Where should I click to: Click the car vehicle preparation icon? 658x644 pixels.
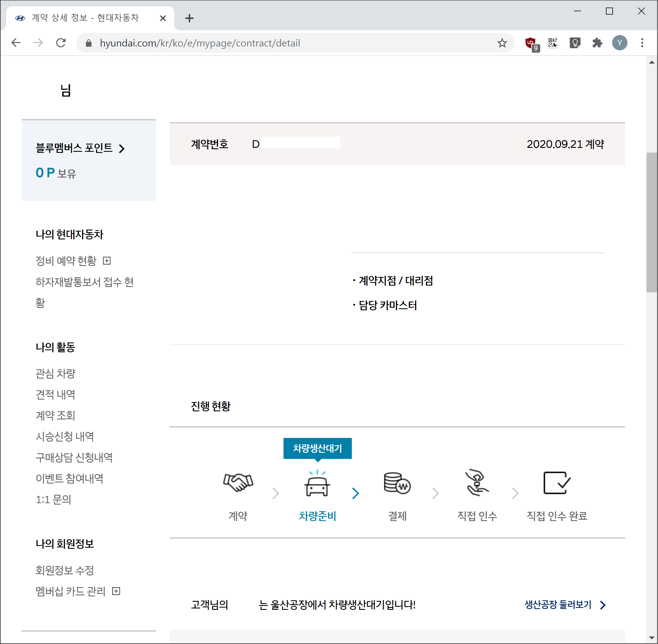(317, 484)
